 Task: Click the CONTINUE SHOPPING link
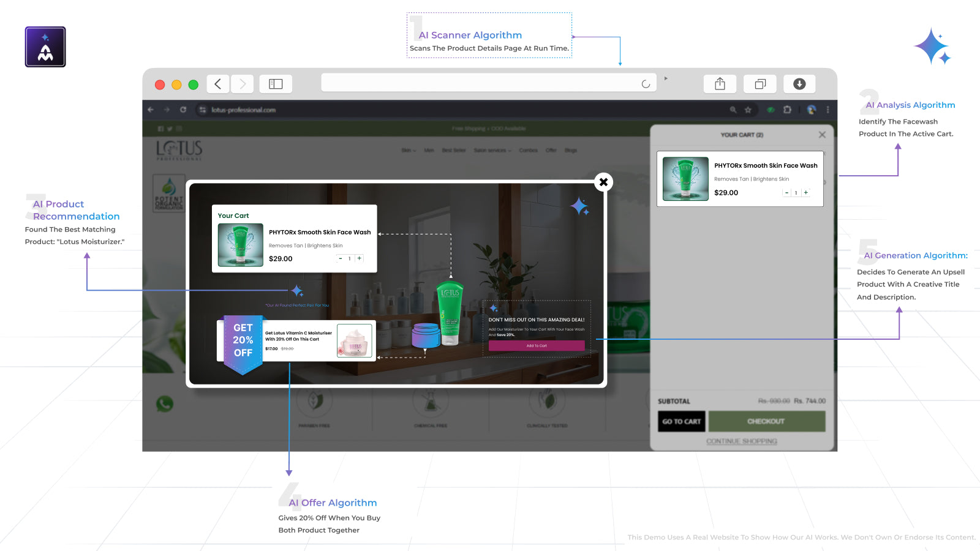pos(741,441)
